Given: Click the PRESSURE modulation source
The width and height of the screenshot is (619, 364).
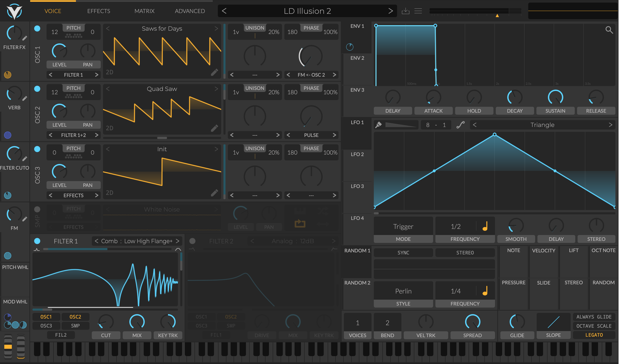Looking at the screenshot, I should click(513, 294).
